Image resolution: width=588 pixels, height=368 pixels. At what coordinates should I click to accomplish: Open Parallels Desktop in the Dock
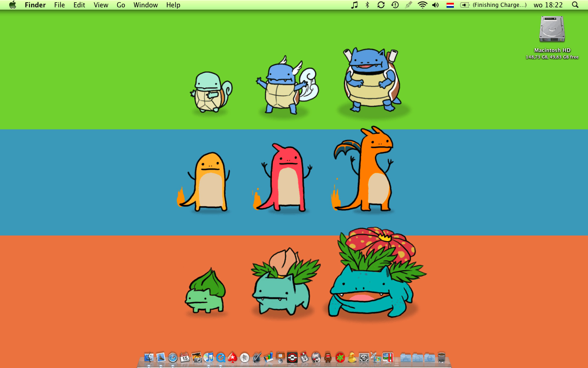pos(388,357)
